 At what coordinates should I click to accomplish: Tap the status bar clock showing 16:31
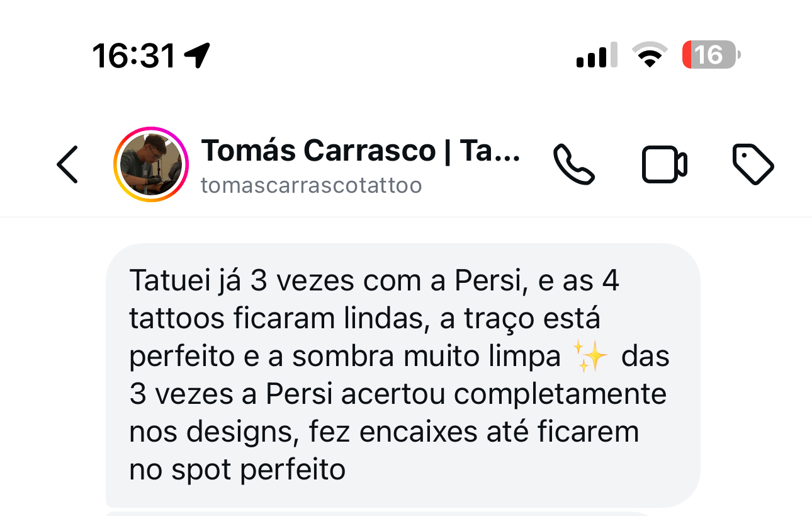(133, 55)
